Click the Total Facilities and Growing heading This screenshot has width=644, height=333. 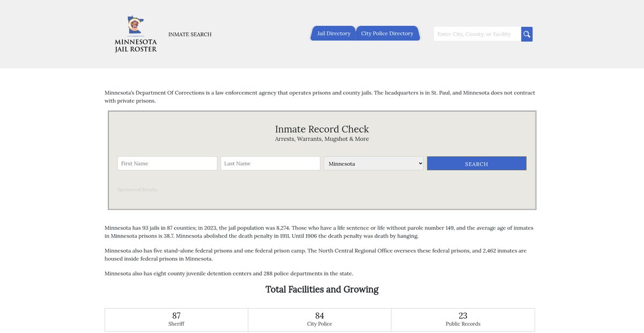pyautogui.click(x=322, y=289)
